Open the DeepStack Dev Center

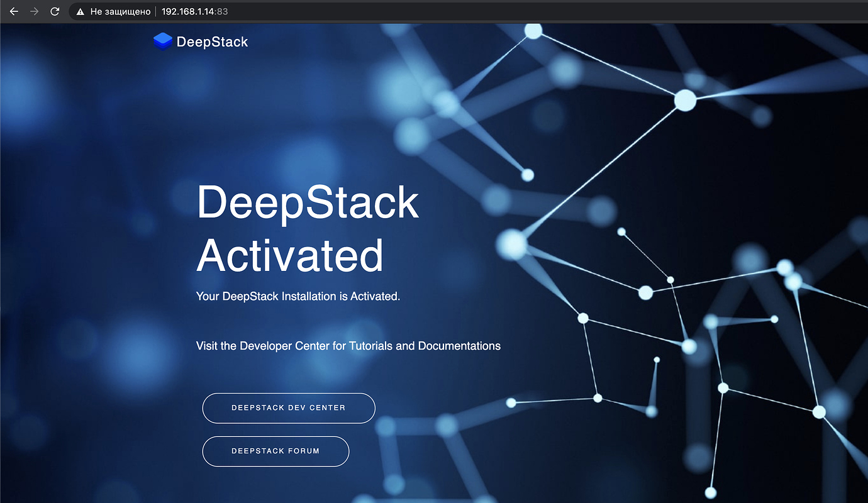(288, 407)
